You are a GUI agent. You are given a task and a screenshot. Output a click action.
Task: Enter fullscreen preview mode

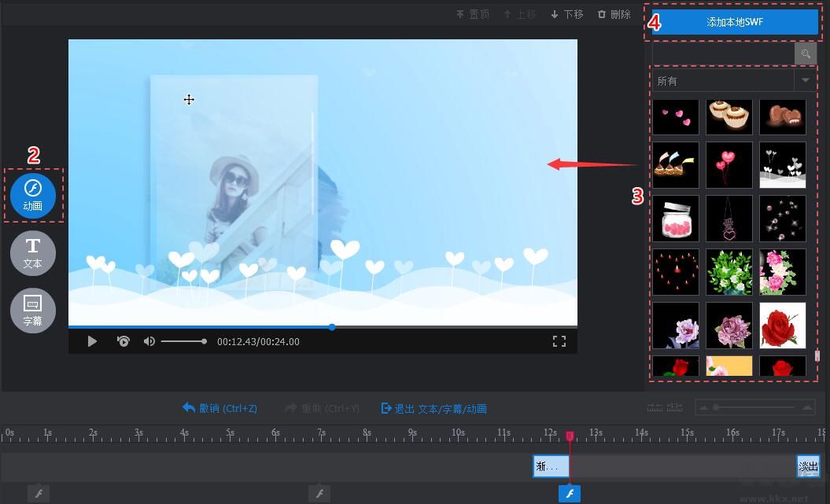pos(559,341)
